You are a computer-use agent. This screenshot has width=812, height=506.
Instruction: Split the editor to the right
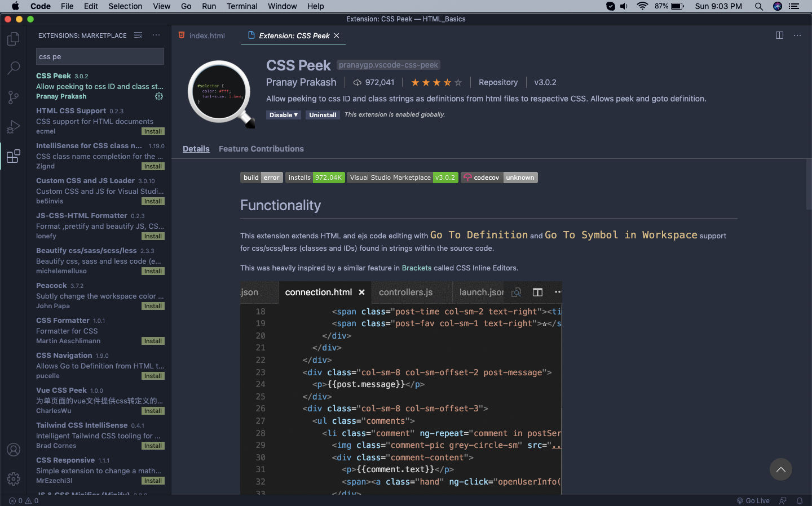pyautogui.click(x=779, y=35)
